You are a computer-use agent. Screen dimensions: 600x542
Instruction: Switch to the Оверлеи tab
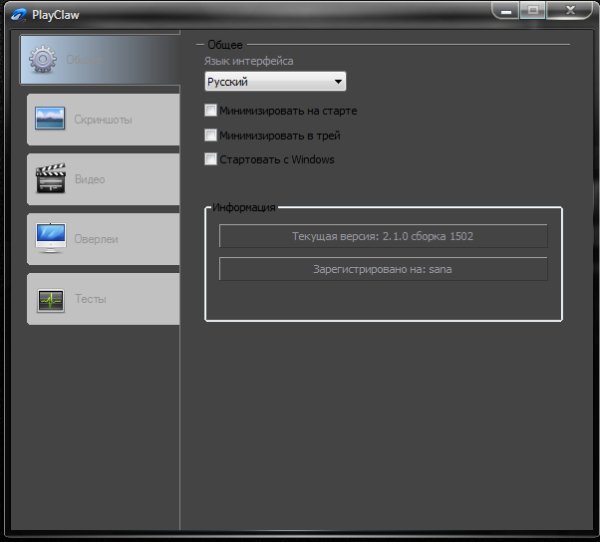click(x=103, y=239)
